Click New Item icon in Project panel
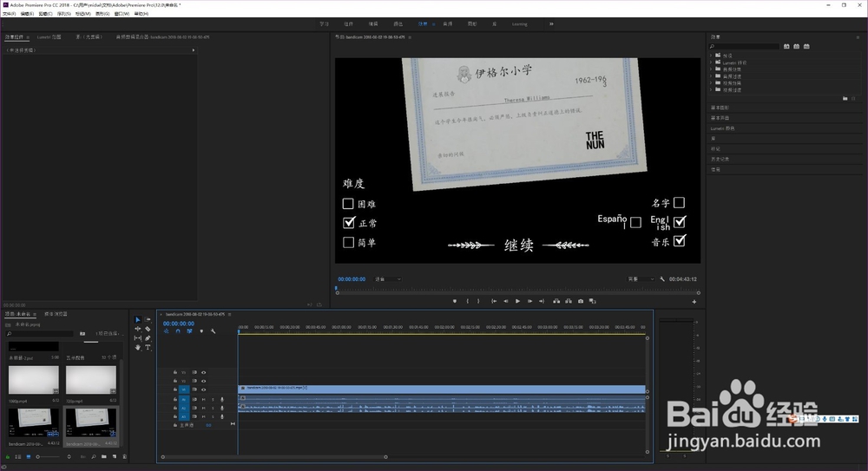 pos(115,456)
